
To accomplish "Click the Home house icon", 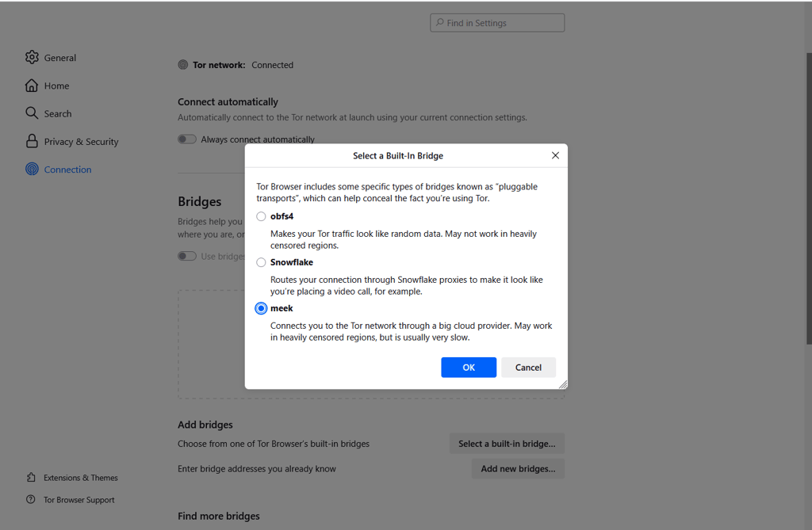I will click(x=32, y=86).
